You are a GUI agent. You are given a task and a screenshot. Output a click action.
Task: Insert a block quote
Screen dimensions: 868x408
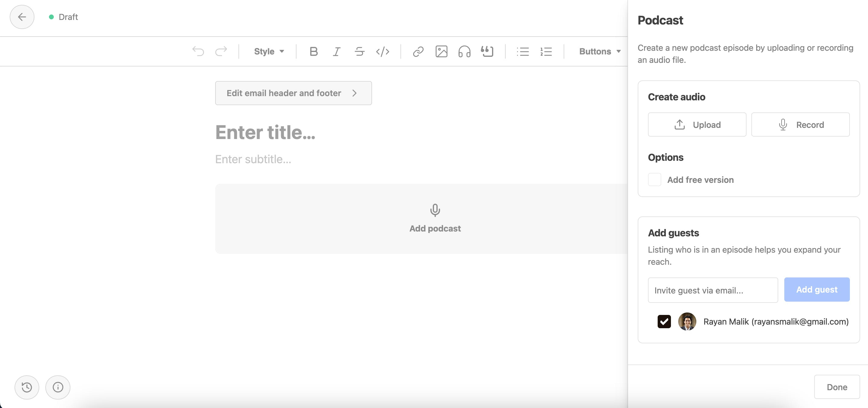487,52
